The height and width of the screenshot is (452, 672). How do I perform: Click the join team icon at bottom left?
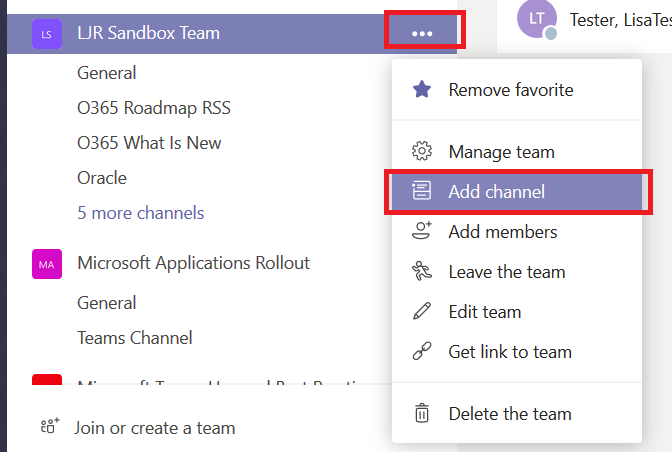(x=50, y=426)
